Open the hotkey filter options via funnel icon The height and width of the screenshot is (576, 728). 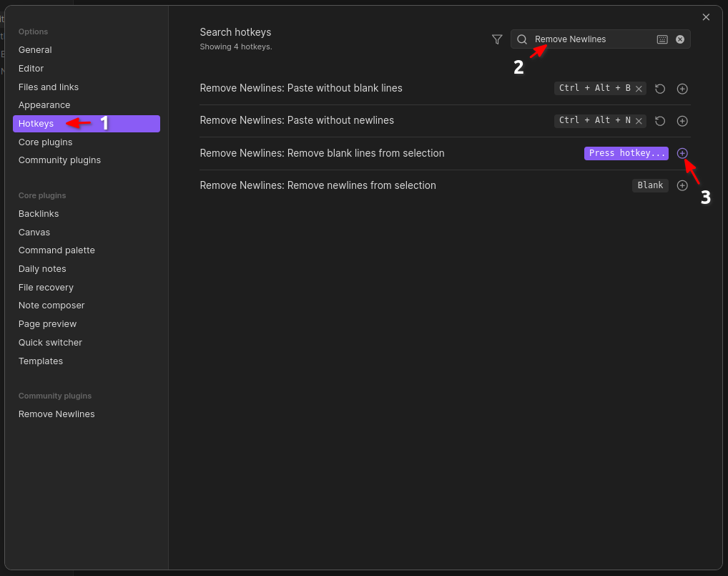497,40
